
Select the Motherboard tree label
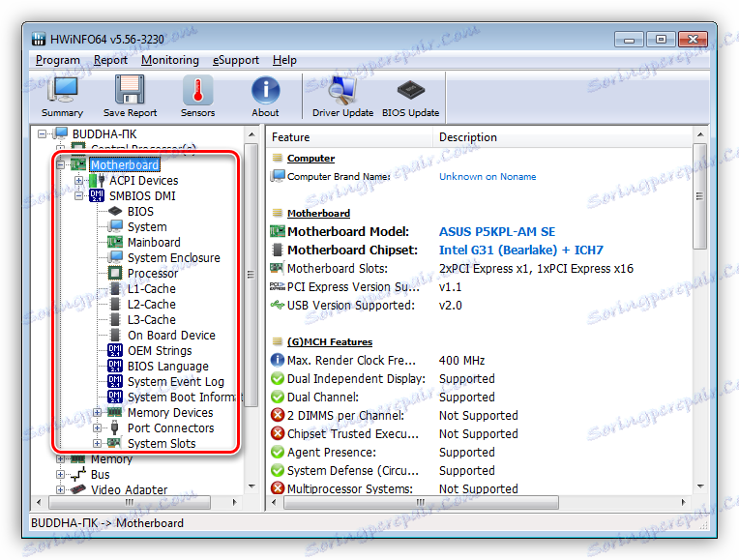(125, 165)
